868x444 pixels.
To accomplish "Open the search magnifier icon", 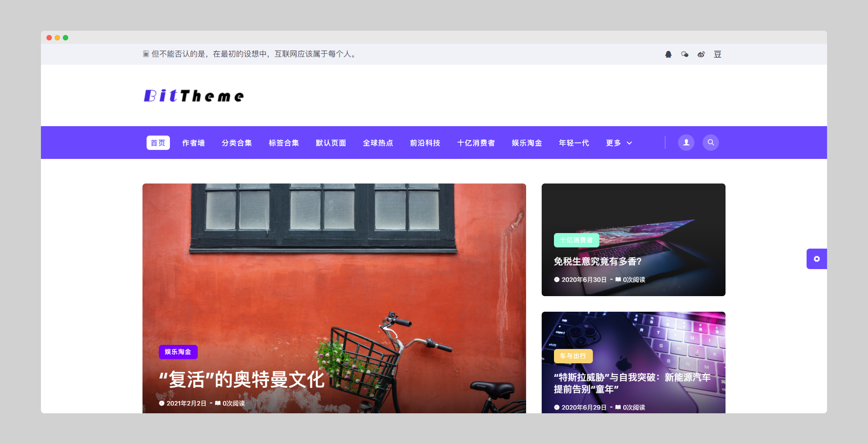I will tap(711, 143).
